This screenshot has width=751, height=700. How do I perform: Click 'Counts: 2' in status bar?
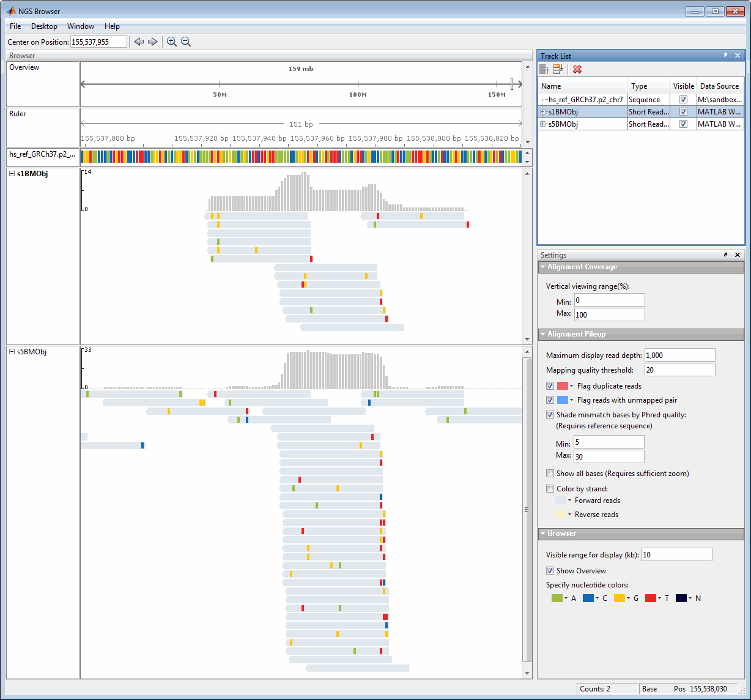click(595, 688)
